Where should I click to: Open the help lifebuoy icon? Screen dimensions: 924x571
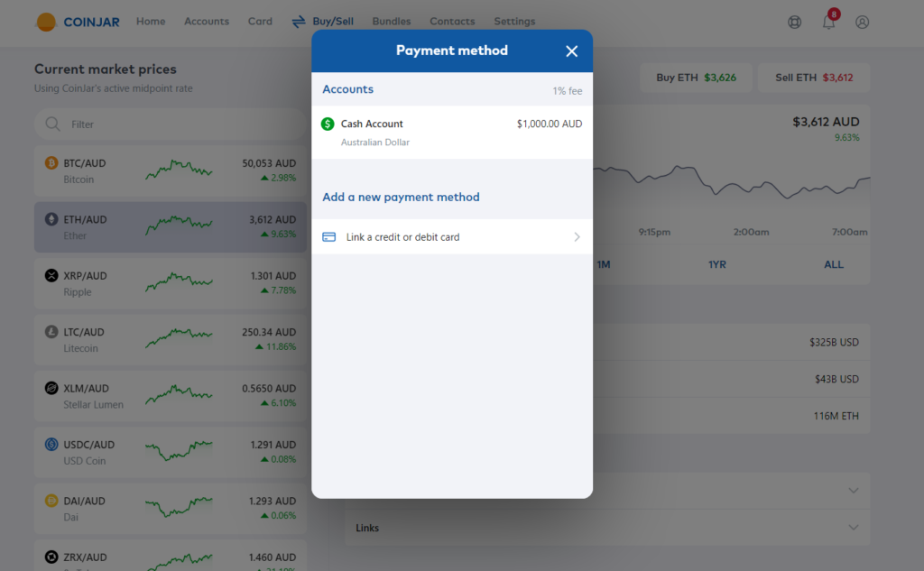pos(794,23)
